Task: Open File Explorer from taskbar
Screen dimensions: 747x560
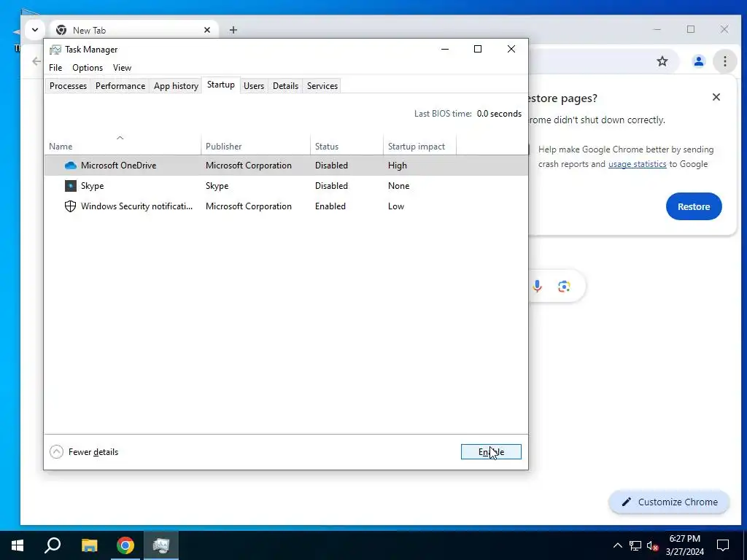Action: click(x=89, y=545)
